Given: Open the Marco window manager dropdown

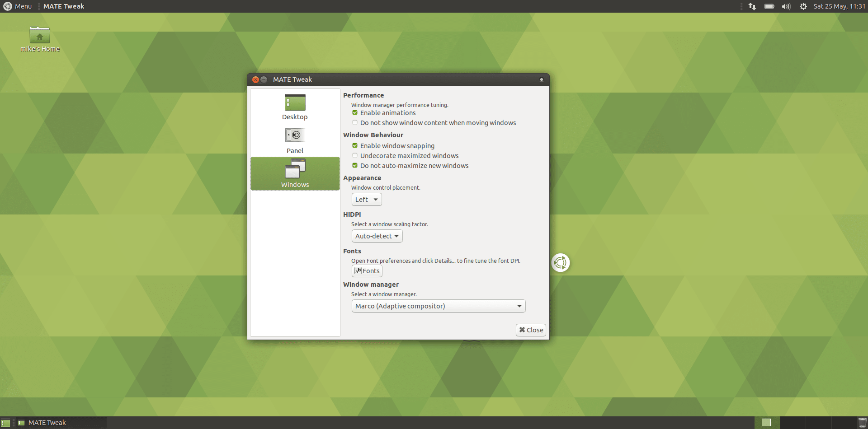Looking at the screenshot, I should point(439,306).
